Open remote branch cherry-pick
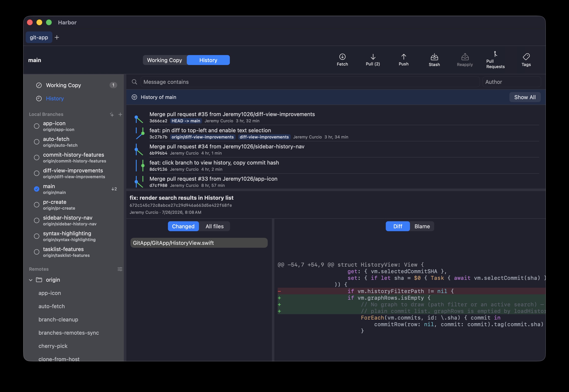569x392 pixels. (x=53, y=346)
